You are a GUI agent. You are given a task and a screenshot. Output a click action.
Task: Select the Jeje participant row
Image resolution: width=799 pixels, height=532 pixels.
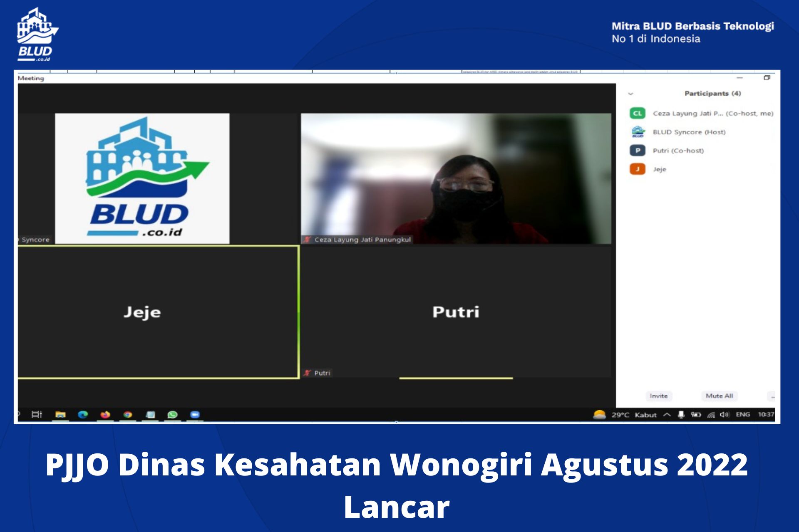(x=702, y=169)
